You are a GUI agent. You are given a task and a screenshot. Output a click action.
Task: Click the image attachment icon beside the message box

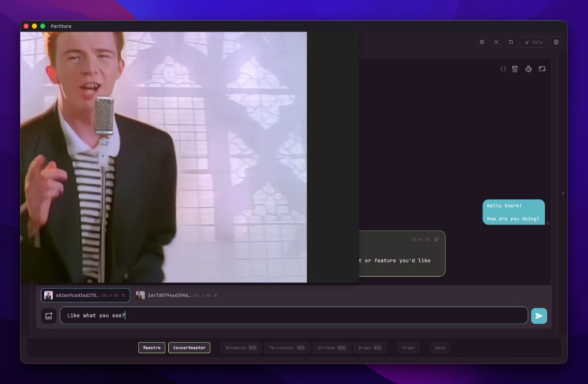49,316
